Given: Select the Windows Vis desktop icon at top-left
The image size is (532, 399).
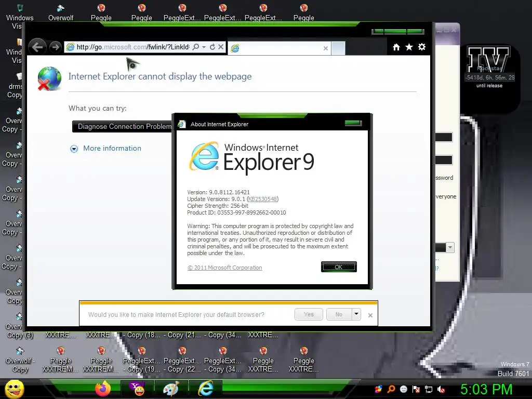Looking at the screenshot, I should [x=19, y=16].
